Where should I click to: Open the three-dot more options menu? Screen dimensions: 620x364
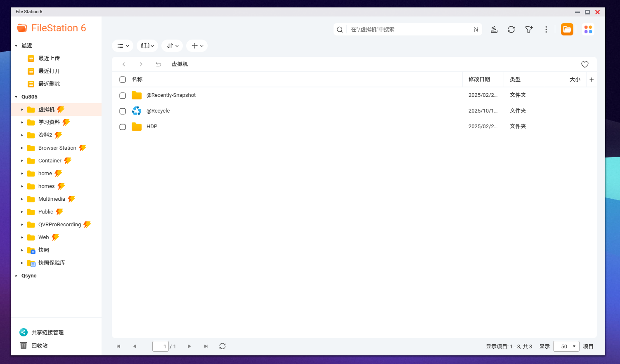(546, 29)
